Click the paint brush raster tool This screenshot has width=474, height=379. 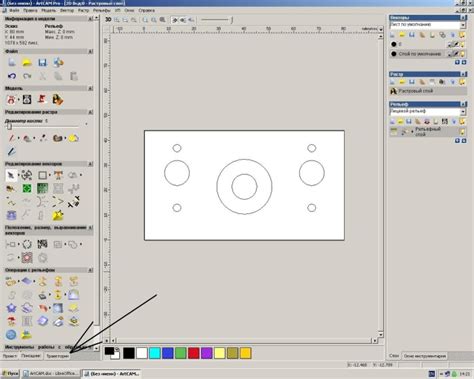(11, 138)
